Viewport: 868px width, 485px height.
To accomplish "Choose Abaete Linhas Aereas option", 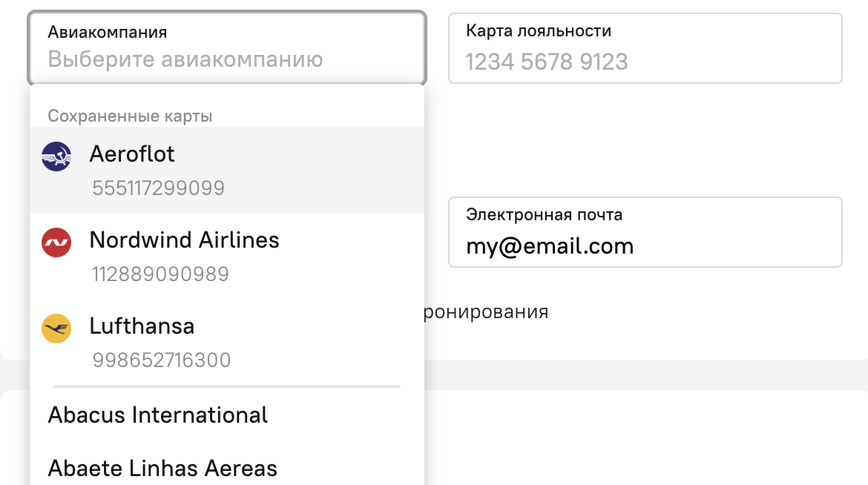I will pos(162,469).
